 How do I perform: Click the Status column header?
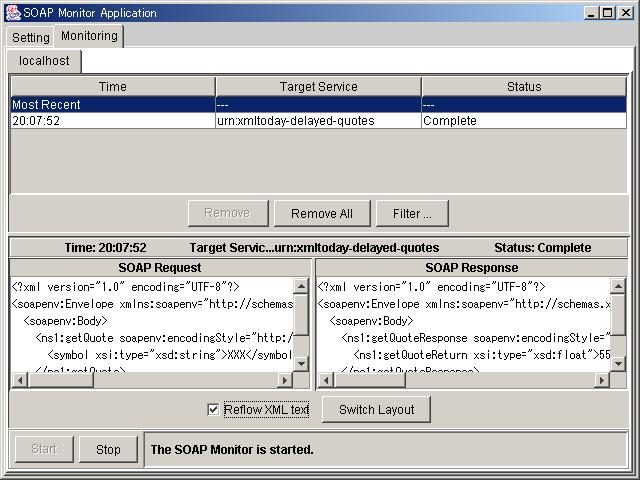click(523, 87)
